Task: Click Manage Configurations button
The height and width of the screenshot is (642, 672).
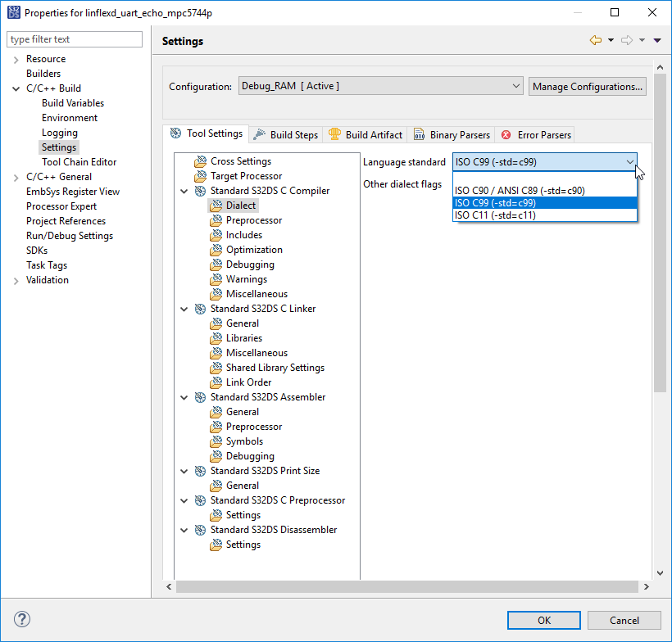Action: 587,87
